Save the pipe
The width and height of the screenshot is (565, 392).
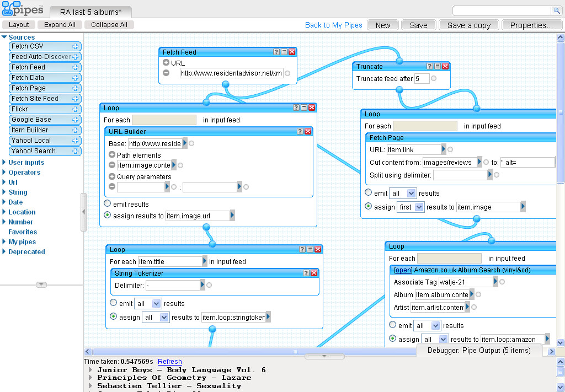coord(418,25)
